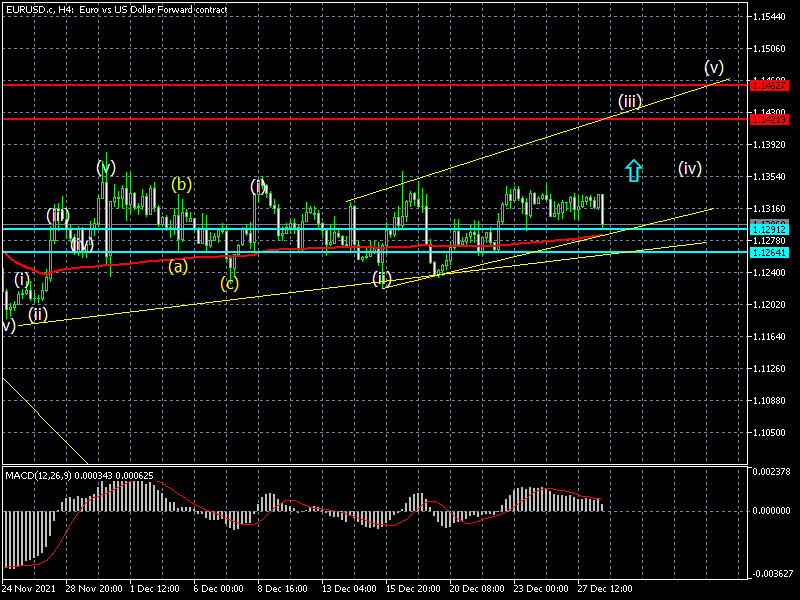This screenshot has width=800, height=600.
Task: Select the white (i) label at the 8 Dec peak
Action: pos(258,187)
